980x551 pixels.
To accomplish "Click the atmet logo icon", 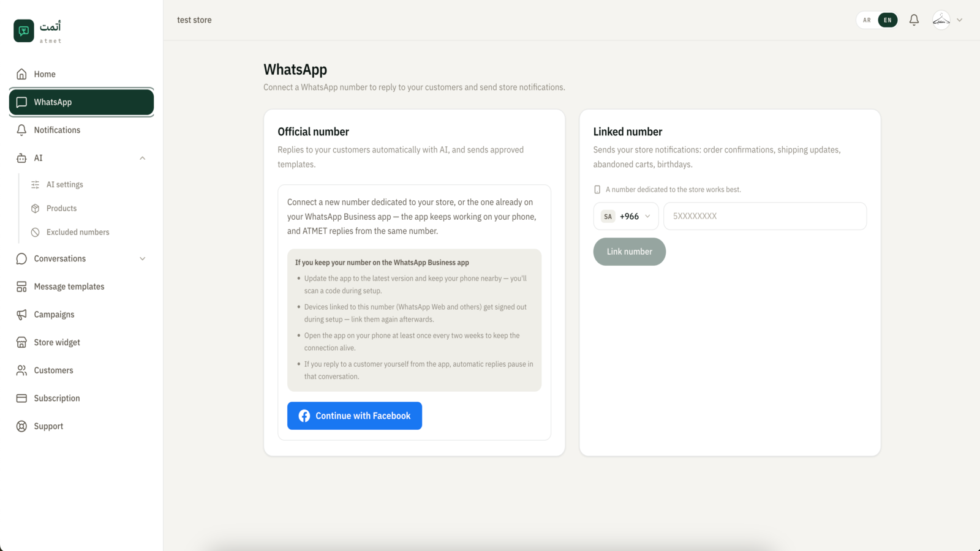I will point(24,31).
